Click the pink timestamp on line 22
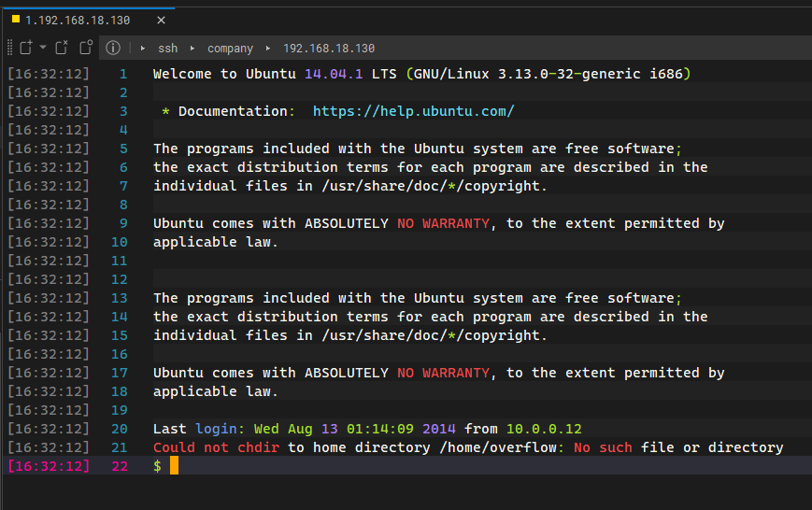This screenshot has width=812, height=510. click(x=49, y=466)
